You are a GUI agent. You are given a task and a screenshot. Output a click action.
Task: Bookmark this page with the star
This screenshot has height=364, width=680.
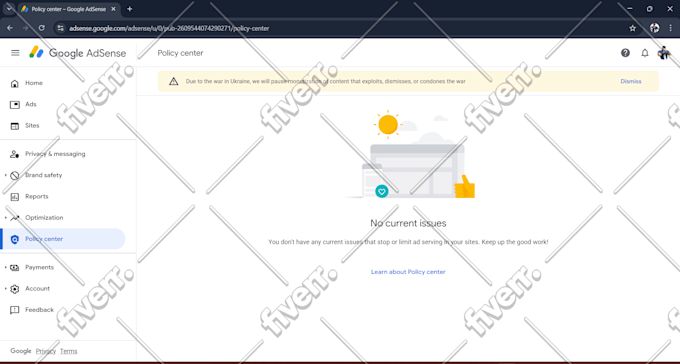pos(632,28)
